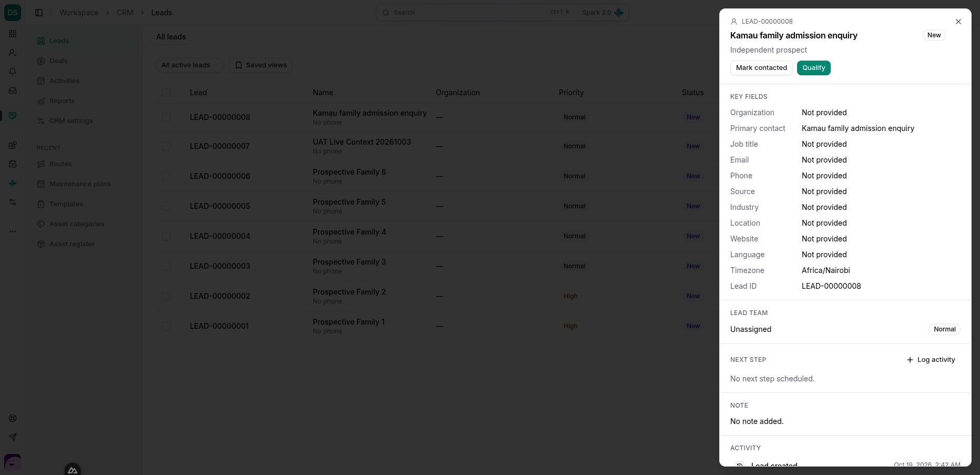Screen dimensions: 980x475
Task: Click the Priority column header
Action: point(571,93)
